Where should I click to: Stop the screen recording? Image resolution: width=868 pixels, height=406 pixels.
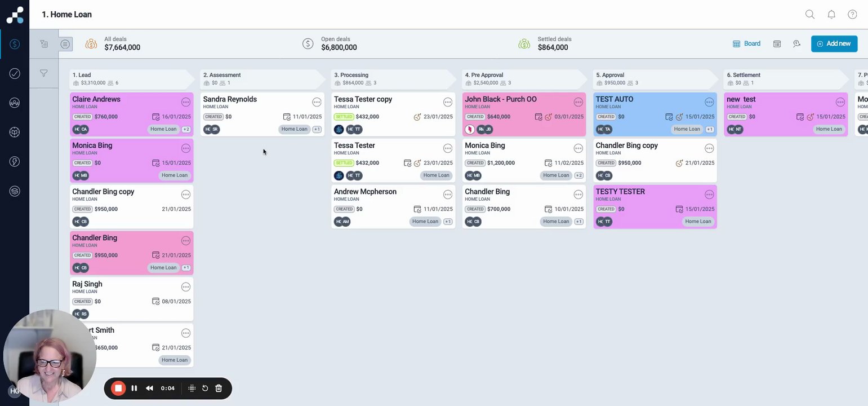tap(118, 388)
